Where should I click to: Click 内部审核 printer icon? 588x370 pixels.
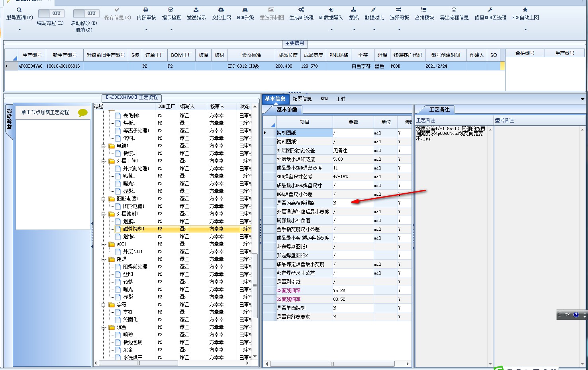point(146,10)
